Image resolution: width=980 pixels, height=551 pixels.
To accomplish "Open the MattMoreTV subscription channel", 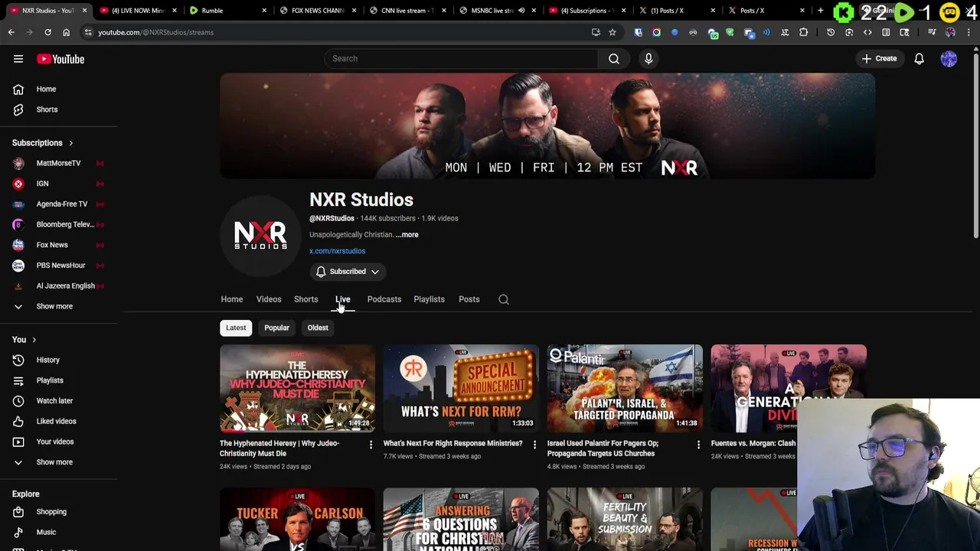I will point(58,163).
